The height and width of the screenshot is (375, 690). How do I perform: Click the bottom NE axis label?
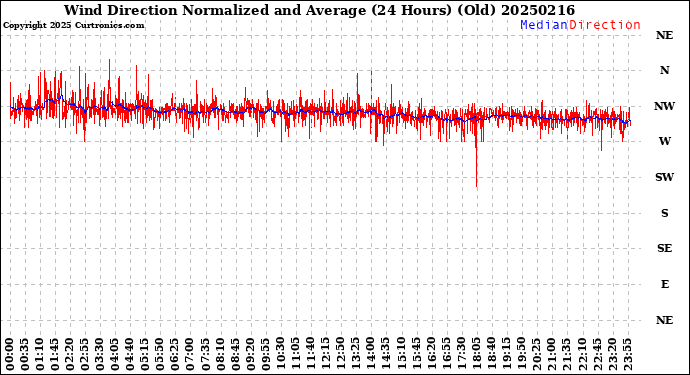coord(664,320)
